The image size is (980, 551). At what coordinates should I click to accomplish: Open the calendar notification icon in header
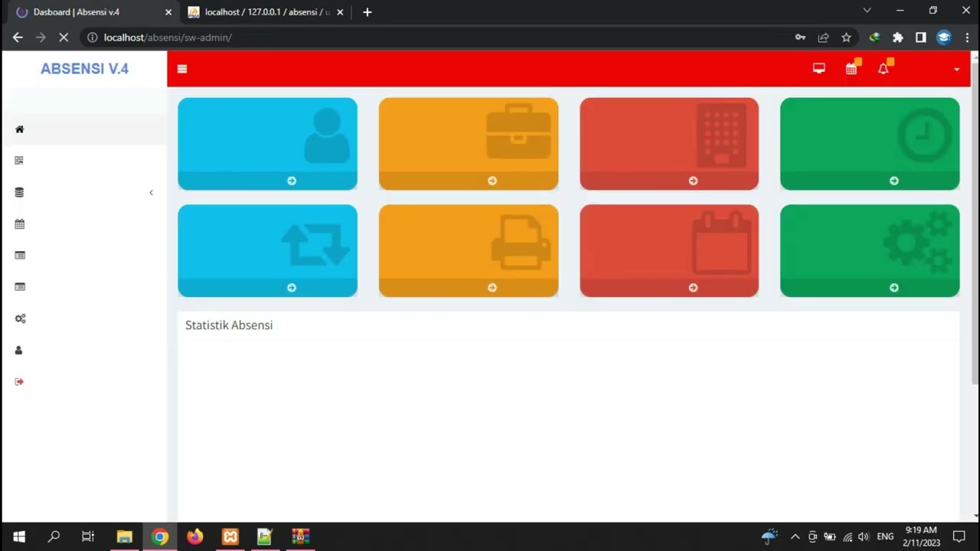(852, 68)
